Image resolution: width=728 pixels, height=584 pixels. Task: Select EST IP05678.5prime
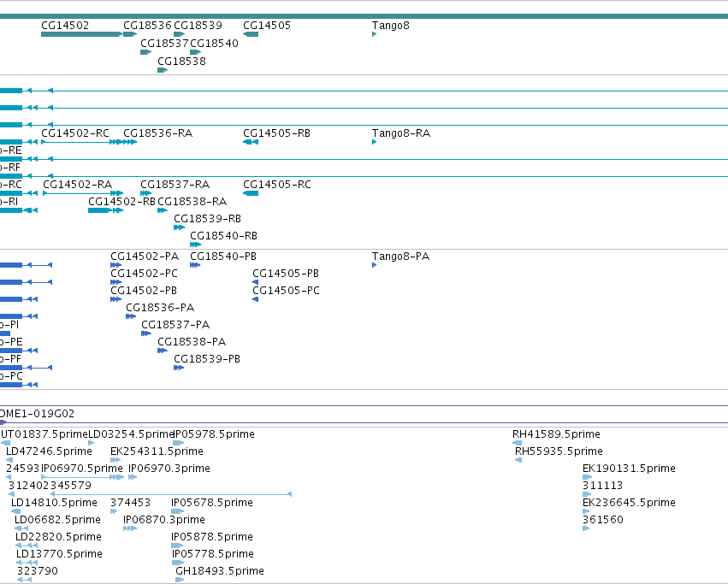coord(212,504)
